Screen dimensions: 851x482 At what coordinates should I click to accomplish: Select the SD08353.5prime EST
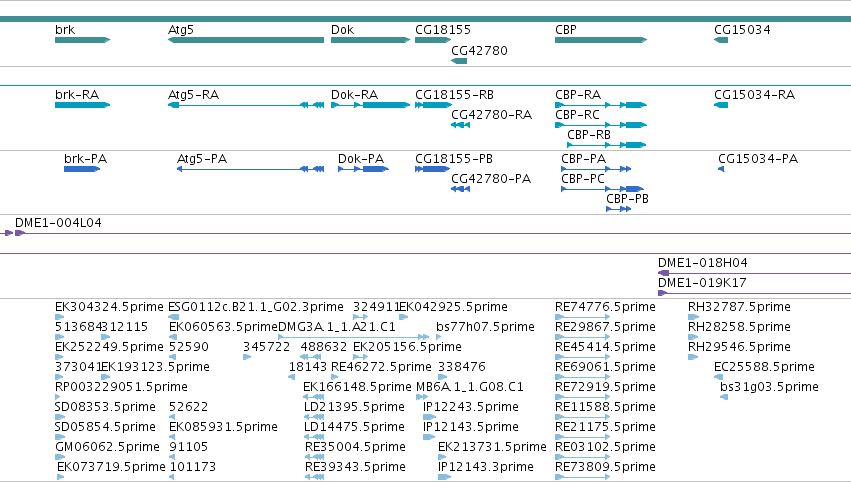click(60, 417)
